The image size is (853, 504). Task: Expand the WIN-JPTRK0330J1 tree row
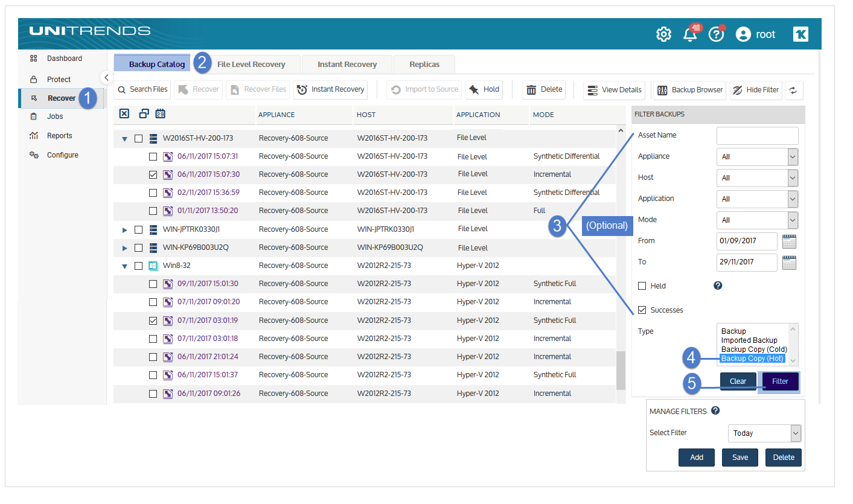(x=125, y=230)
